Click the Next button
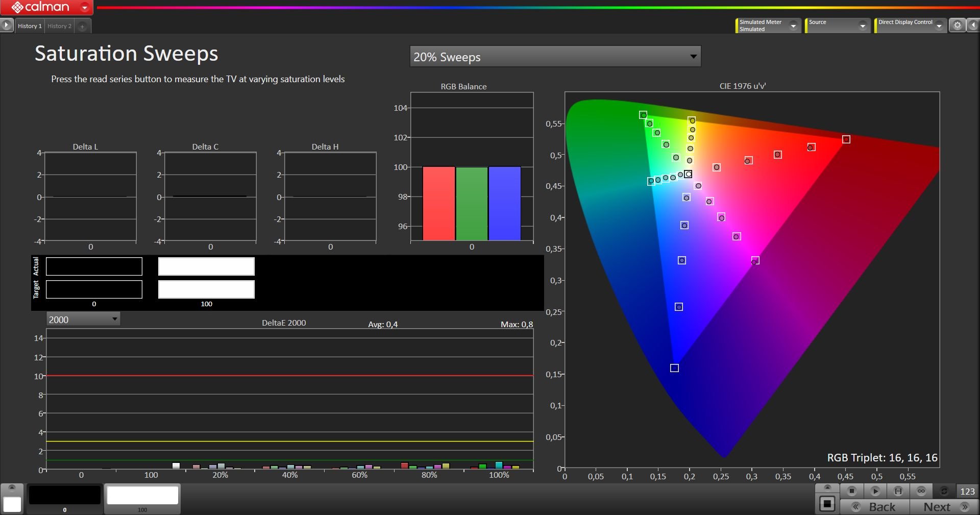 (x=944, y=507)
